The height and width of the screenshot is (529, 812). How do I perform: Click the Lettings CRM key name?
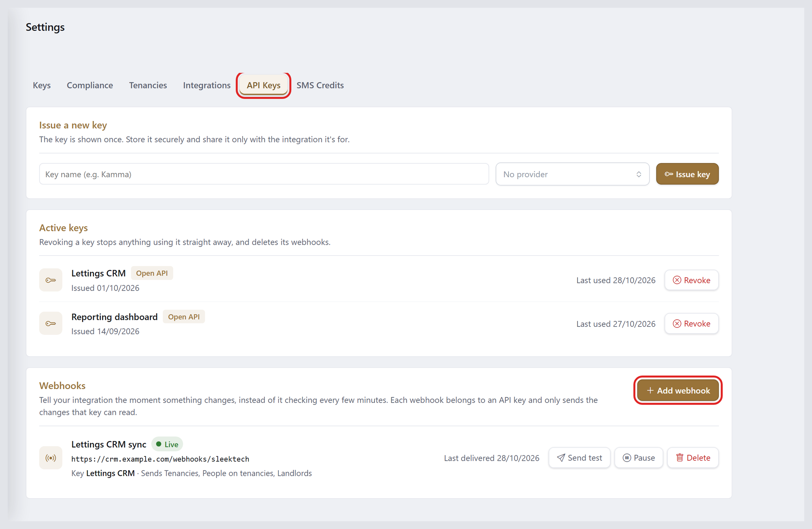click(x=98, y=273)
